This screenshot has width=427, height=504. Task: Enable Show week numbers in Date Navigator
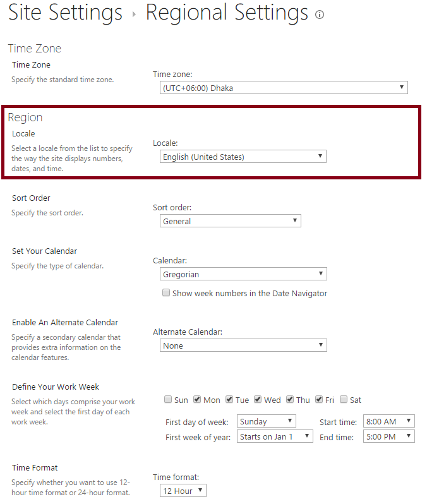(166, 292)
